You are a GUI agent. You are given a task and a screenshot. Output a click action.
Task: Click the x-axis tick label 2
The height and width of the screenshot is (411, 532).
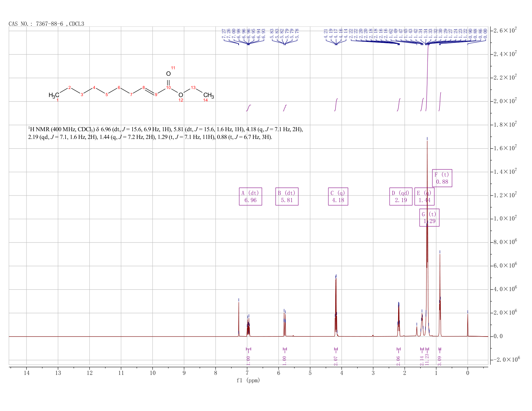click(x=405, y=373)
